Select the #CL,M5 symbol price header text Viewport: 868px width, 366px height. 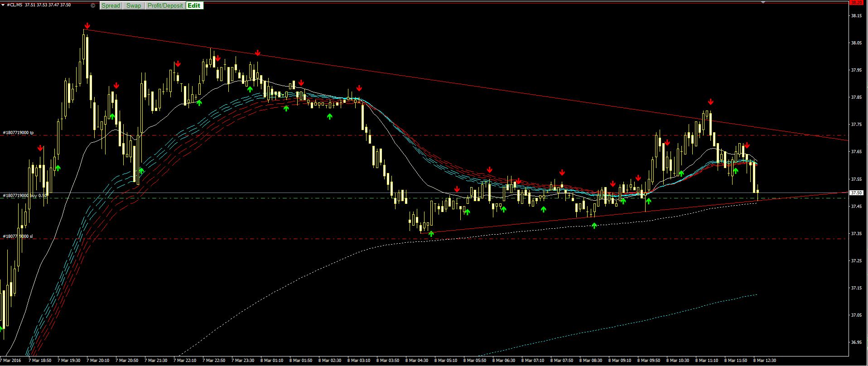(39, 5)
